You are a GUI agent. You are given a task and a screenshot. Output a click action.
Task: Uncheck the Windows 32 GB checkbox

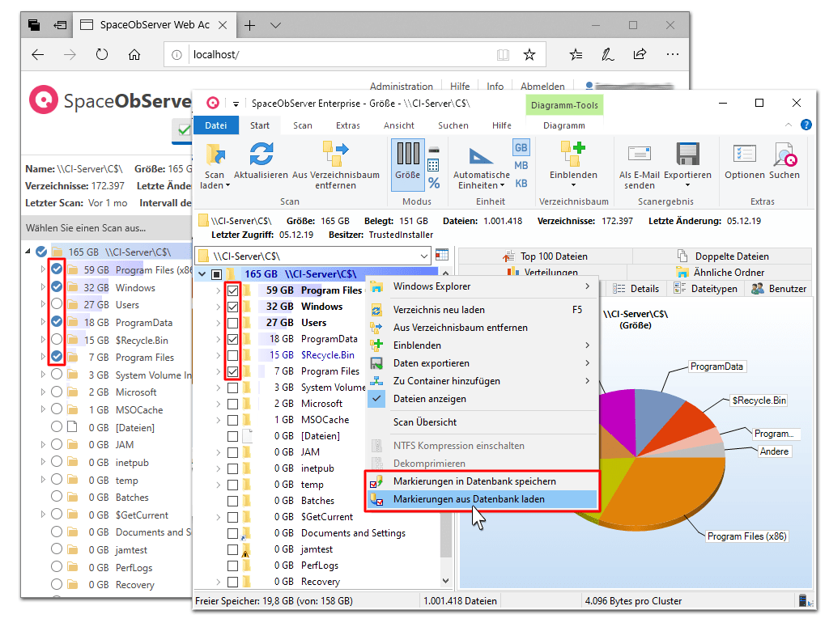[232, 307]
